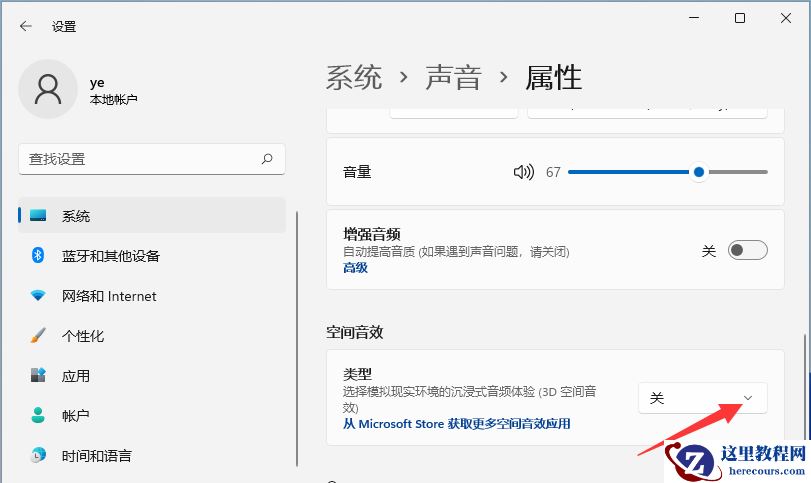Click the System monitor icon in sidebar
Screen dimensions: 811x483
pos(38,215)
